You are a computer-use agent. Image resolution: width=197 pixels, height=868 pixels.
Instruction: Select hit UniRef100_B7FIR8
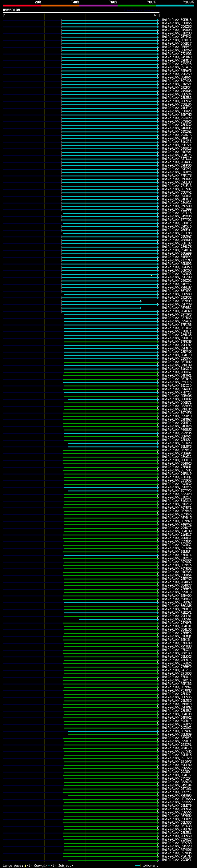(x=176, y=325)
